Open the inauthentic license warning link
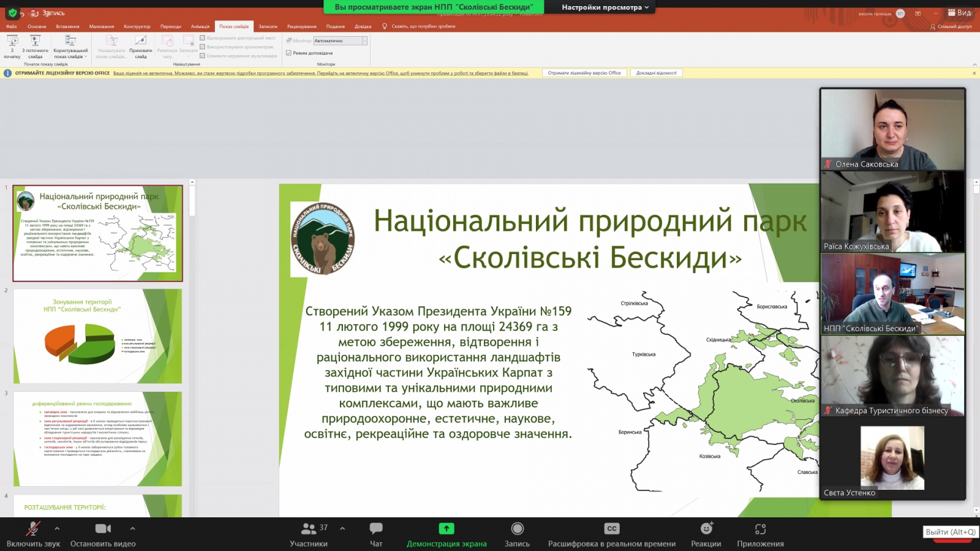 tap(320, 73)
